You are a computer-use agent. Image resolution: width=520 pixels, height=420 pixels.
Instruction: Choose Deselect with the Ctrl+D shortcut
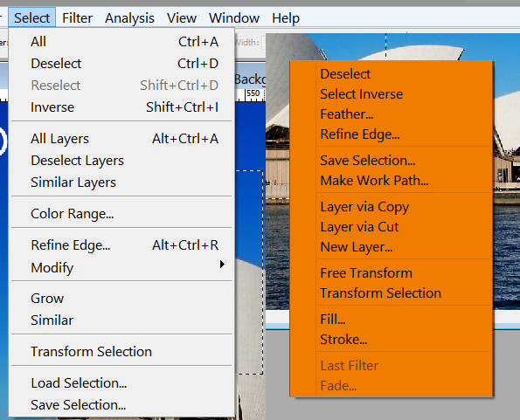(121, 64)
